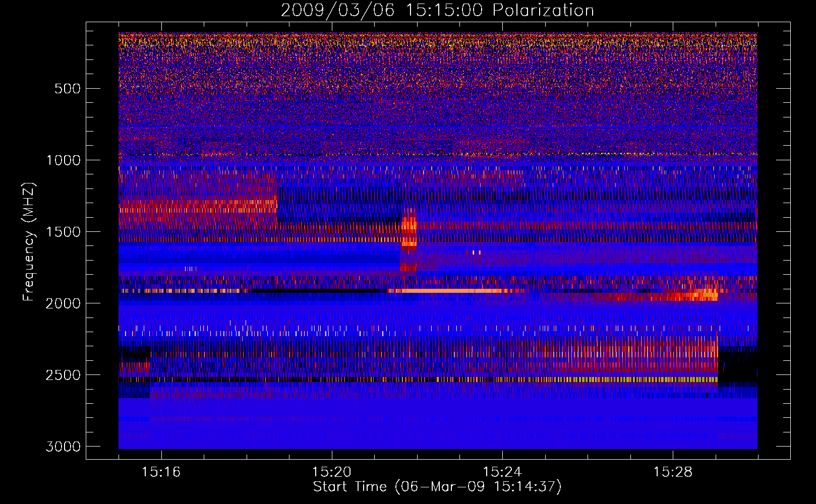Click the bright orange burst band near 1900 MHz
The height and width of the screenshot is (504, 816).
point(454,291)
